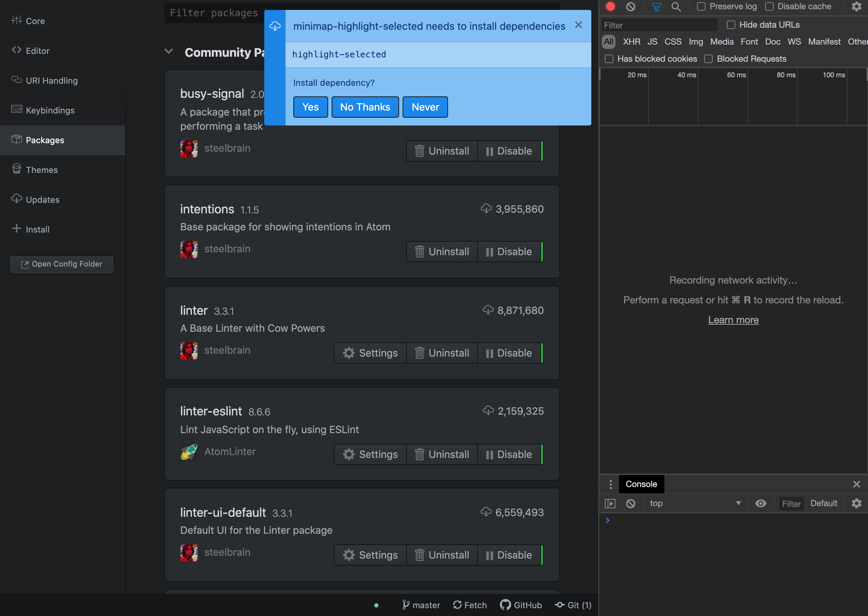The height and width of the screenshot is (616, 868).
Task: Open the Default levels dropdown in Console
Action: 824,503
